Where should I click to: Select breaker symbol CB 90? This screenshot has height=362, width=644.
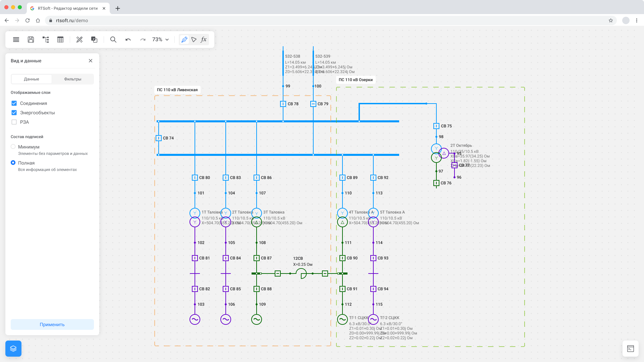(342, 258)
